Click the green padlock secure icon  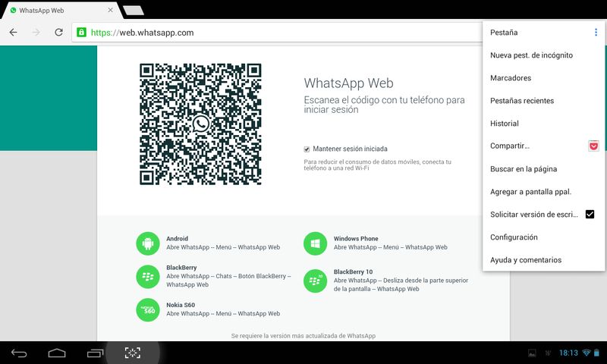[x=81, y=33]
